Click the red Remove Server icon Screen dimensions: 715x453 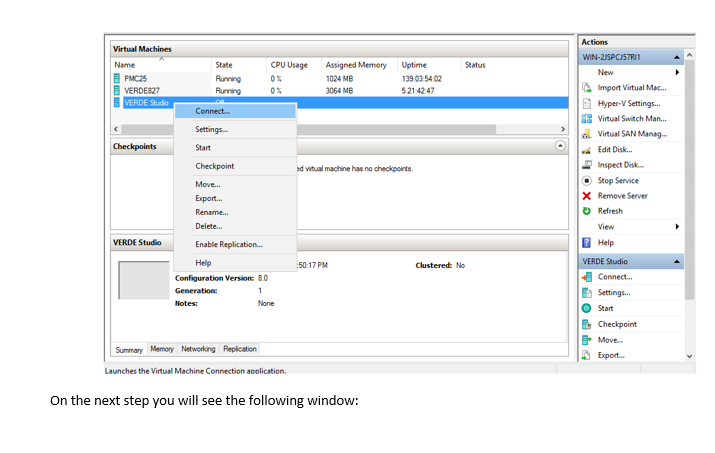[586, 196]
